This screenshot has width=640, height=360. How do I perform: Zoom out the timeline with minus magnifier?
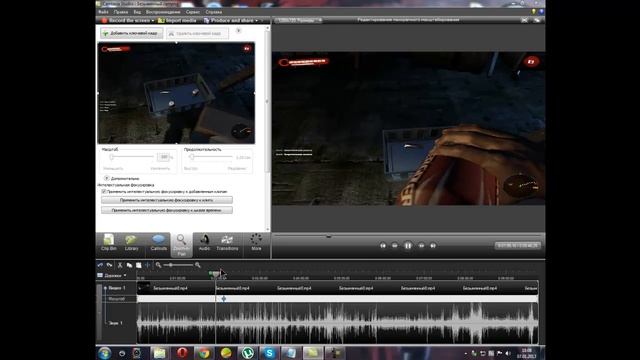pyautogui.click(x=158, y=265)
